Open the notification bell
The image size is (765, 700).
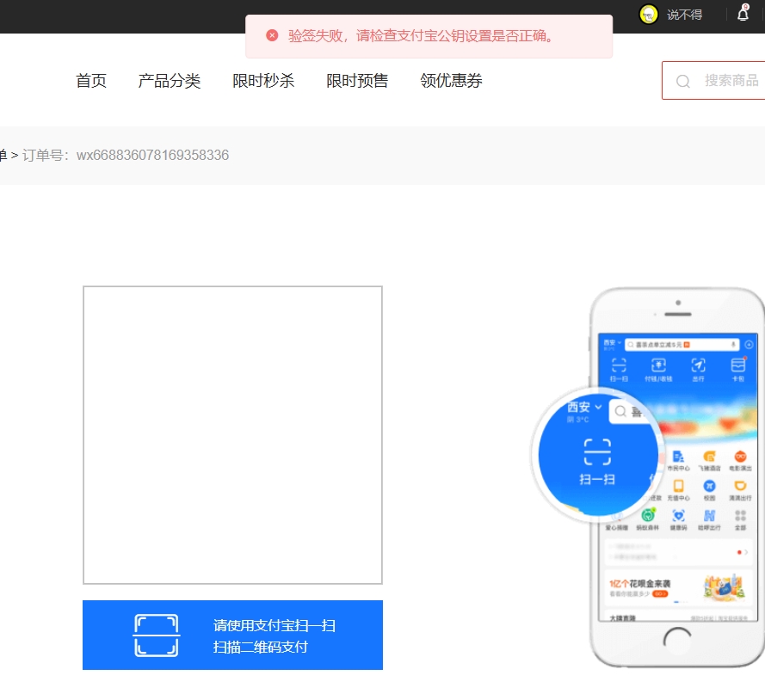(743, 13)
